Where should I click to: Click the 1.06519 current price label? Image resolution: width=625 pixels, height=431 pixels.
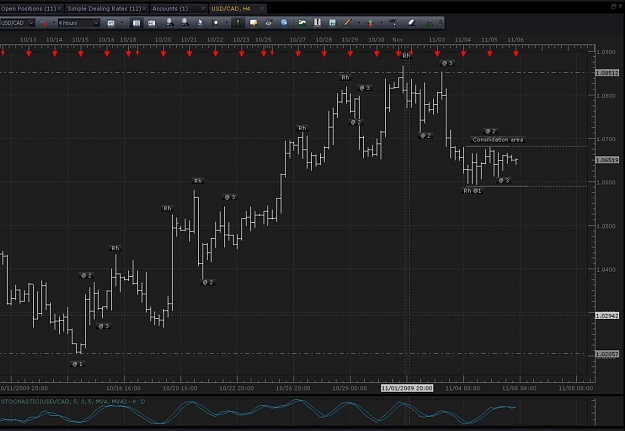(x=607, y=160)
